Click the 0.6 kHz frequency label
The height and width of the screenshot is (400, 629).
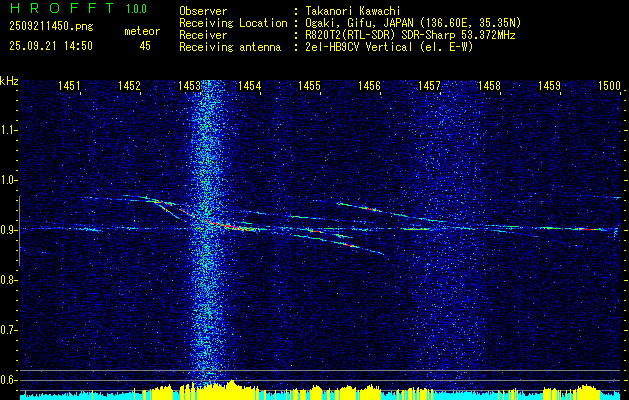pos(7,380)
